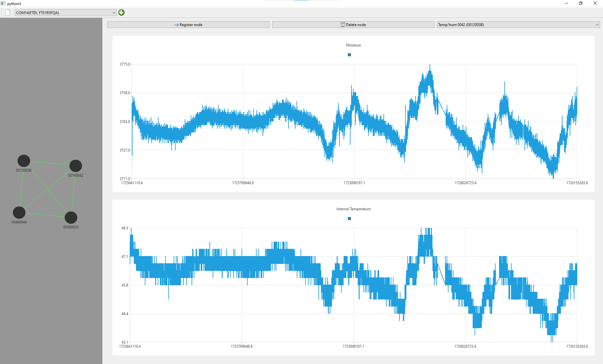Viewport: 603px width, 364px height.
Task: Click the new document icon in toolbar
Action: (x=8, y=13)
